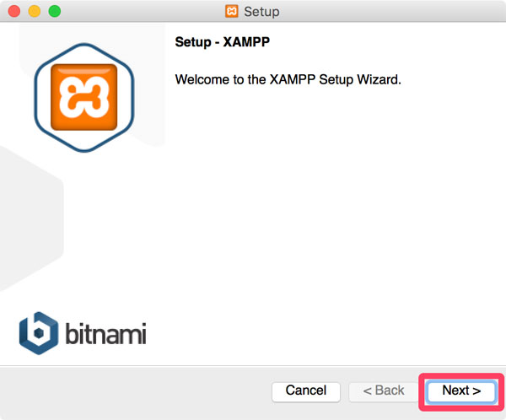The width and height of the screenshot is (506, 420).
Task: Close the Setup window with red button
Action: [x=14, y=11]
